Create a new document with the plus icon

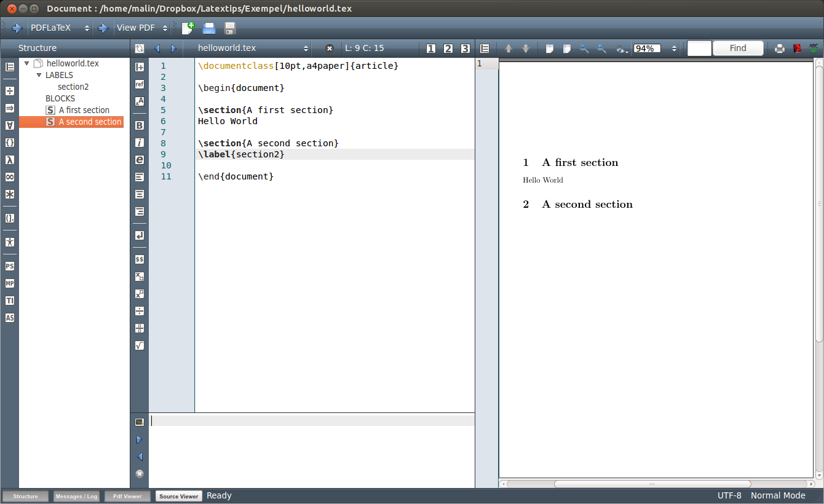pos(188,28)
